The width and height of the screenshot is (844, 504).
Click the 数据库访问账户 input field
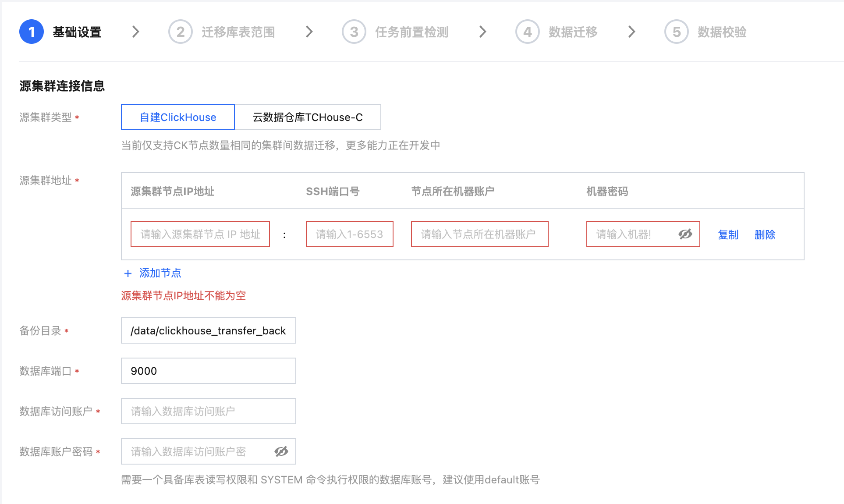coord(208,411)
